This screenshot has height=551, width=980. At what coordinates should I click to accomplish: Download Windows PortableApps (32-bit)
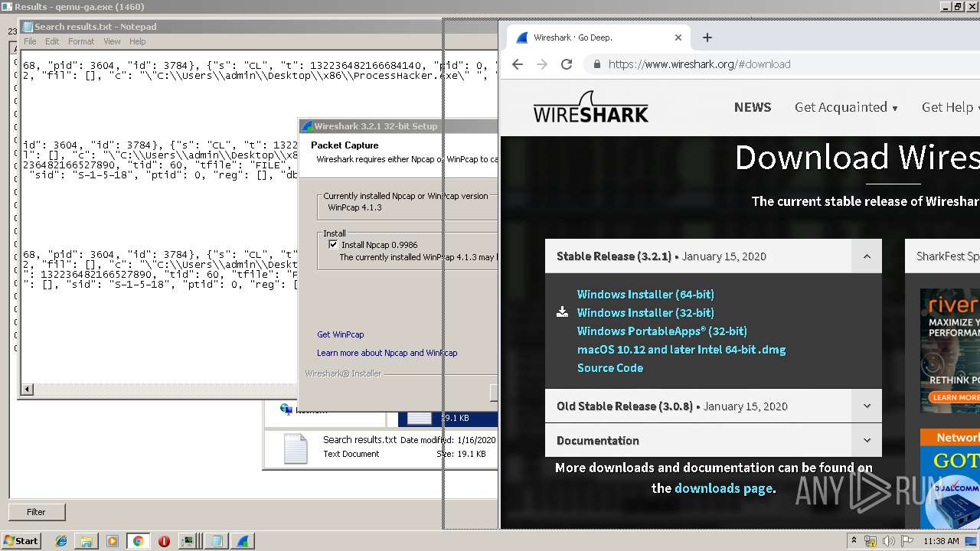[662, 331]
